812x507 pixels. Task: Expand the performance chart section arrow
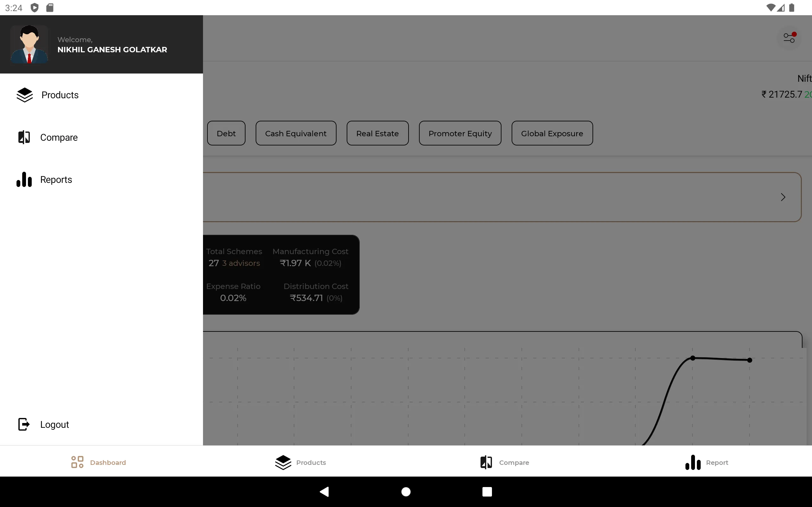pyautogui.click(x=783, y=197)
